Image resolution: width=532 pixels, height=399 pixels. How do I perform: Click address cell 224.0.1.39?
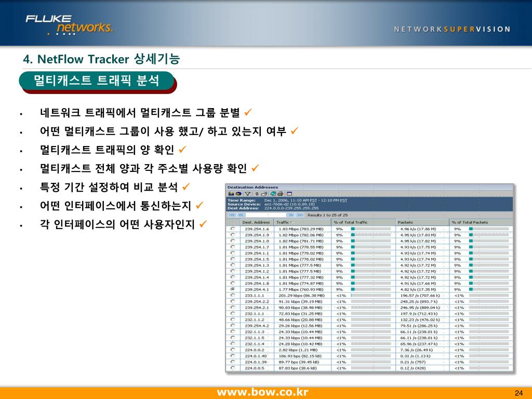256,362
